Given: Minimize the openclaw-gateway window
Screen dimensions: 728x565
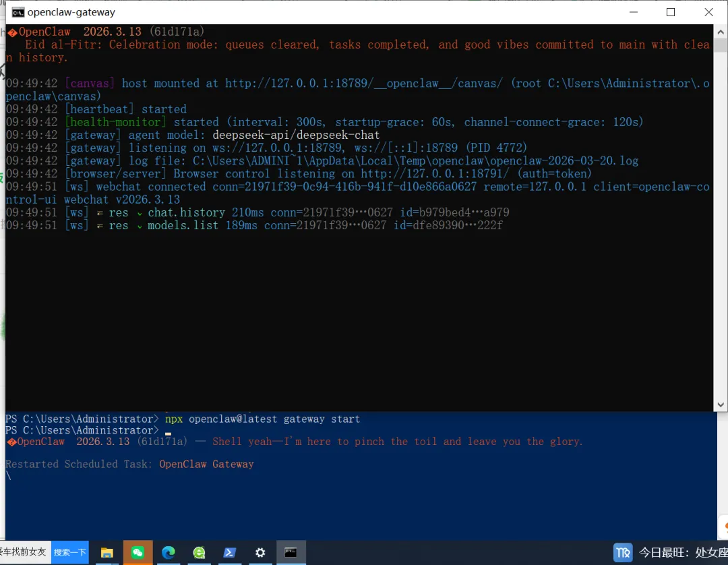Looking at the screenshot, I should pos(633,12).
